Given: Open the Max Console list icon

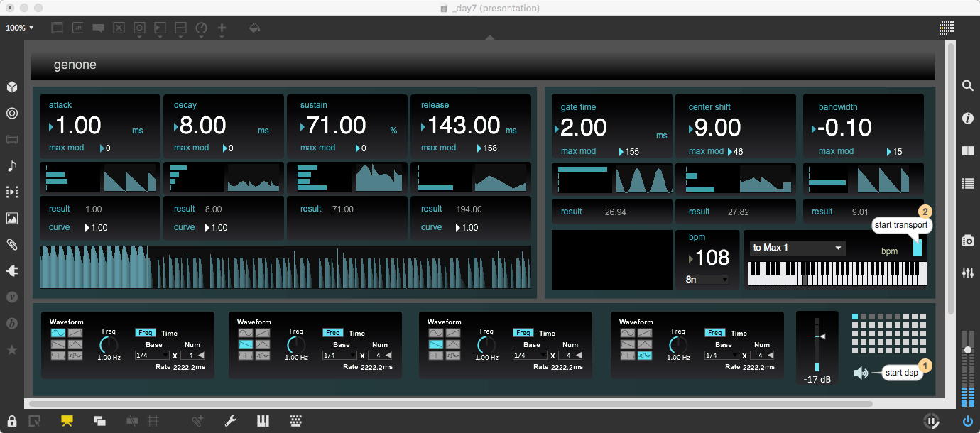Looking at the screenshot, I should click(967, 183).
